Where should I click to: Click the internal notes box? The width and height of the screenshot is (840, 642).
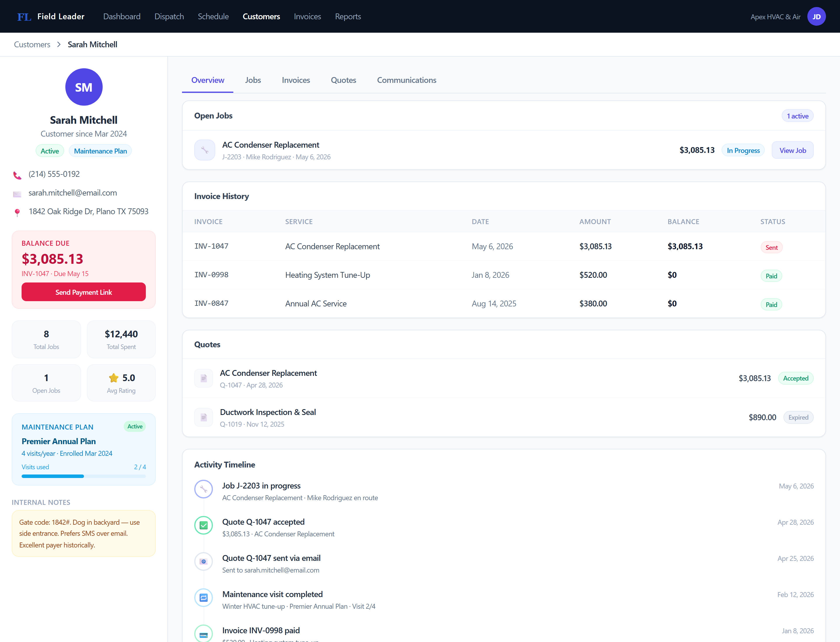coord(84,533)
